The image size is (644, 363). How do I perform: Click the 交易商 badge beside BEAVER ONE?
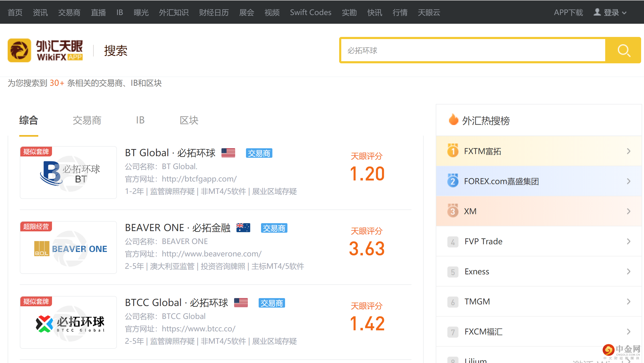coord(274,228)
